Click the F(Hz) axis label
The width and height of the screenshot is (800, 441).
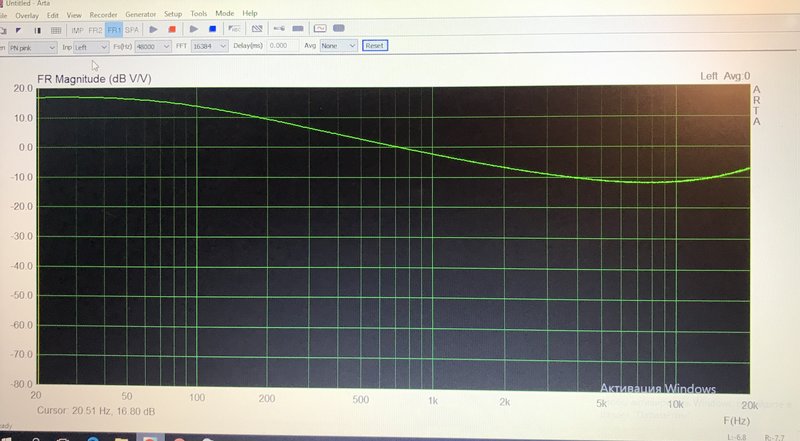pyautogui.click(x=737, y=421)
